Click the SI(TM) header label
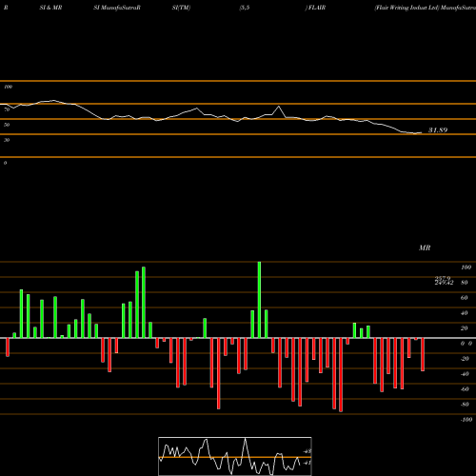 [x=181, y=8]
